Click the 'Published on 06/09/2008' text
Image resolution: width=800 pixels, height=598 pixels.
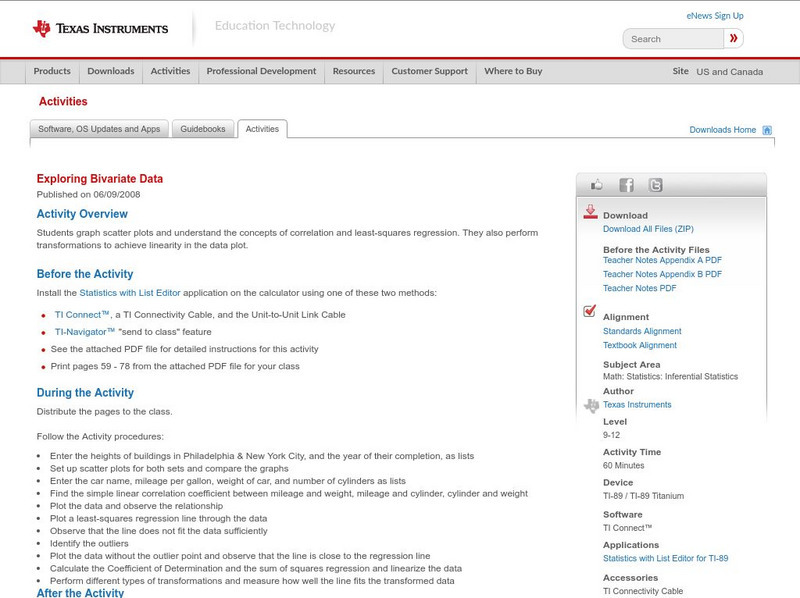(88, 194)
